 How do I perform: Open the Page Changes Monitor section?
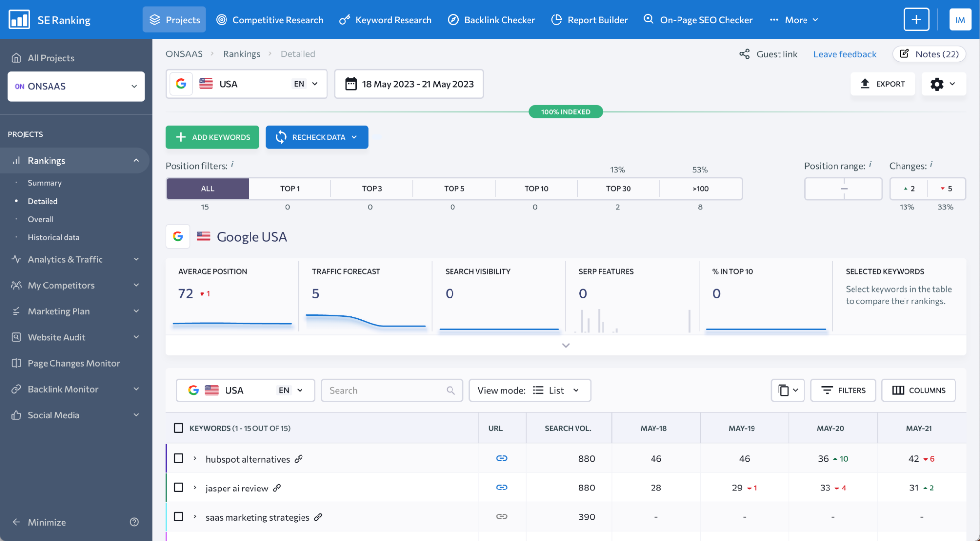74,363
